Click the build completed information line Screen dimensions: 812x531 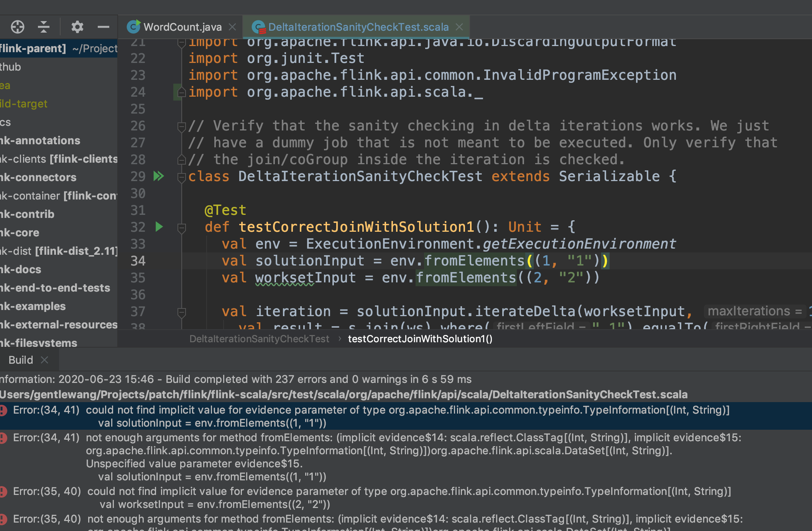click(236, 379)
